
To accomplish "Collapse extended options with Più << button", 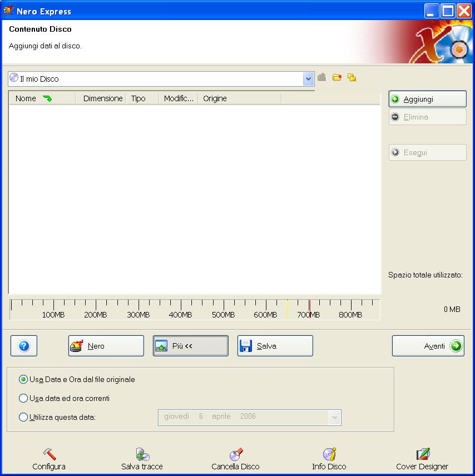I will [191, 346].
